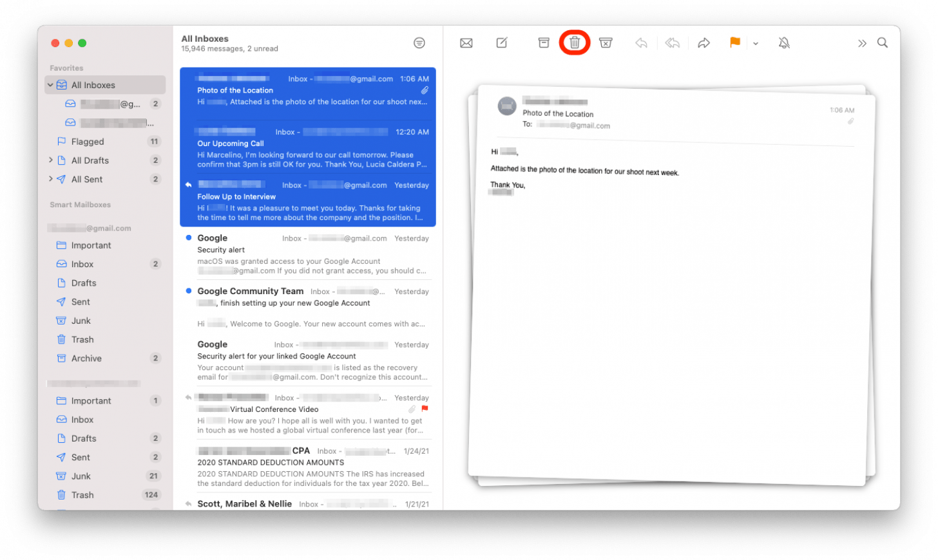Mute the conversation with bell icon
This screenshot has width=938, height=560.
[784, 43]
